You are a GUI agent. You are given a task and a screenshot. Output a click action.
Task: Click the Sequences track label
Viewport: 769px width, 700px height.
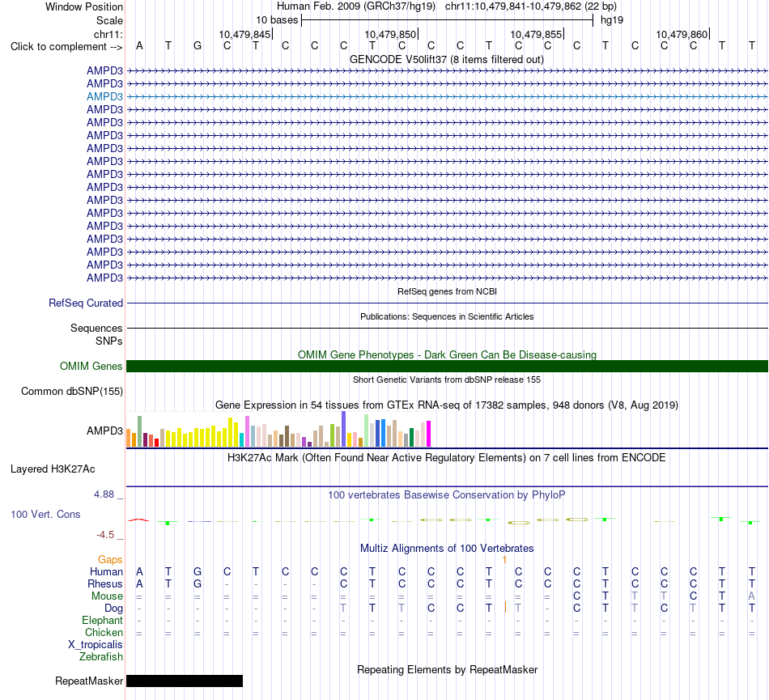coord(96,328)
